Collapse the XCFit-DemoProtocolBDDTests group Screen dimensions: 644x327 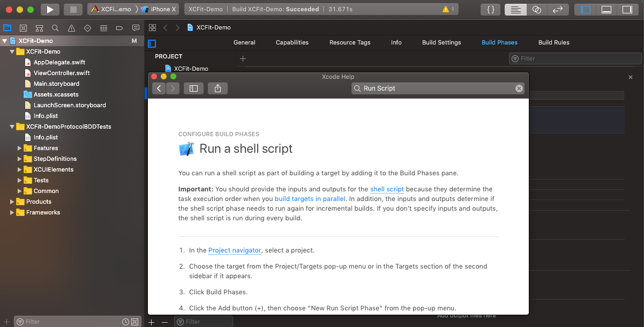point(12,127)
